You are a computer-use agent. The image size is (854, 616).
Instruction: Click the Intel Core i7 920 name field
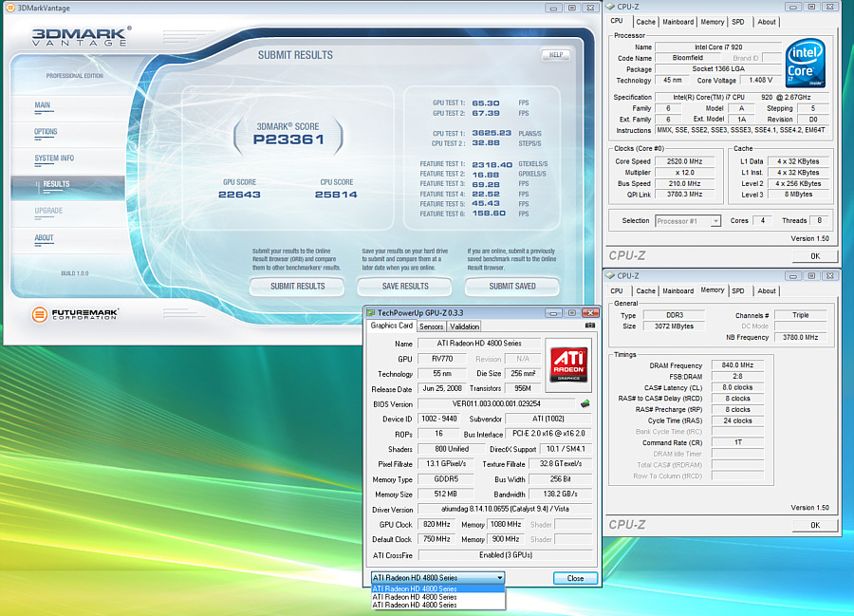click(x=718, y=47)
